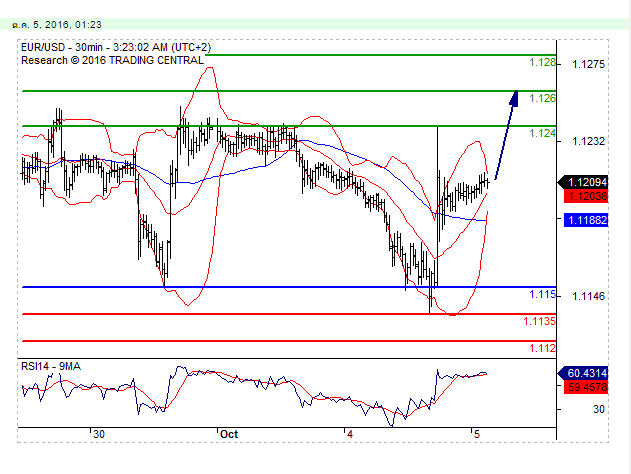Click 'Research © 2016 TRADING CENTRAL' text
Viewport: 631px width, 474px height.
[112, 60]
